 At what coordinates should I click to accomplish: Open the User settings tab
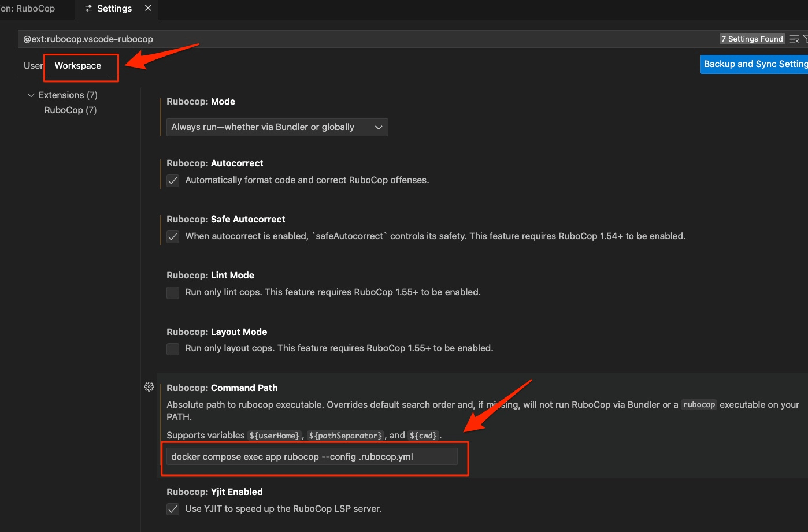tap(33, 65)
